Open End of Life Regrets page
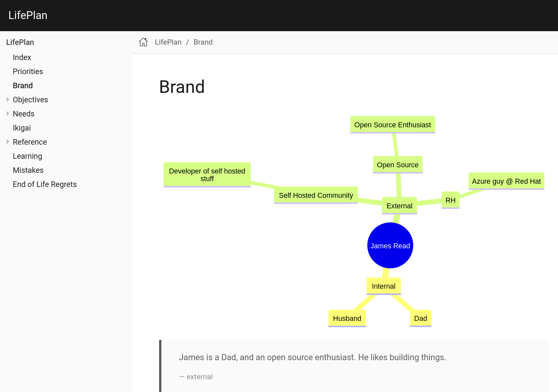This screenshot has height=392, width=558. click(45, 184)
